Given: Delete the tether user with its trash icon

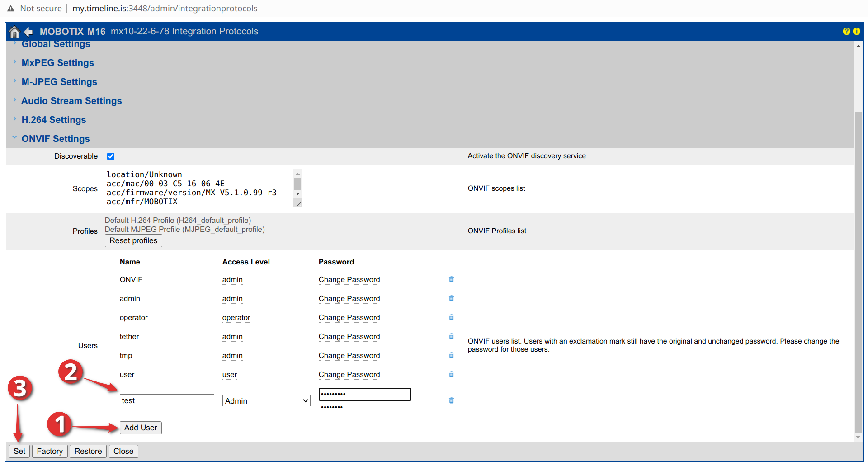Looking at the screenshot, I should (451, 336).
